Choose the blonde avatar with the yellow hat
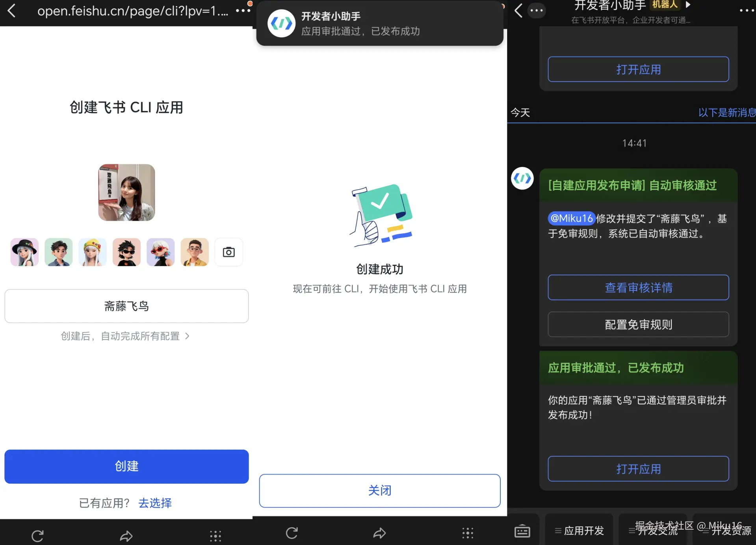 pos(93,252)
